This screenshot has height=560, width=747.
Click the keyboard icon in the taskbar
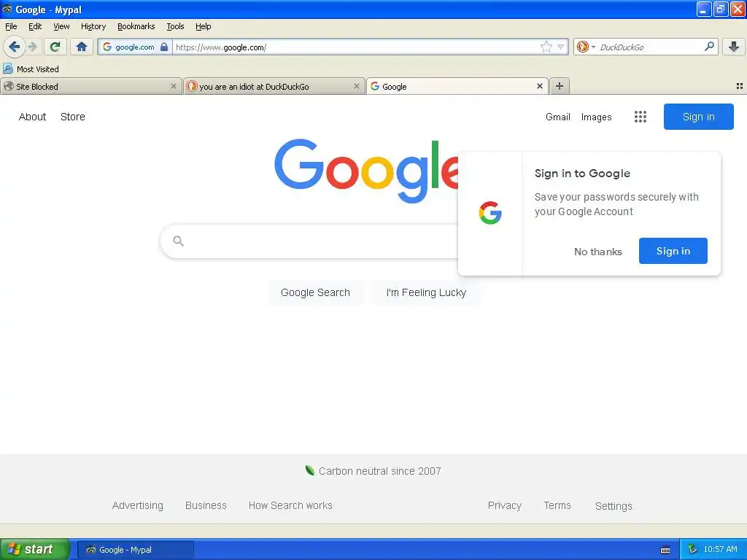(665, 550)
